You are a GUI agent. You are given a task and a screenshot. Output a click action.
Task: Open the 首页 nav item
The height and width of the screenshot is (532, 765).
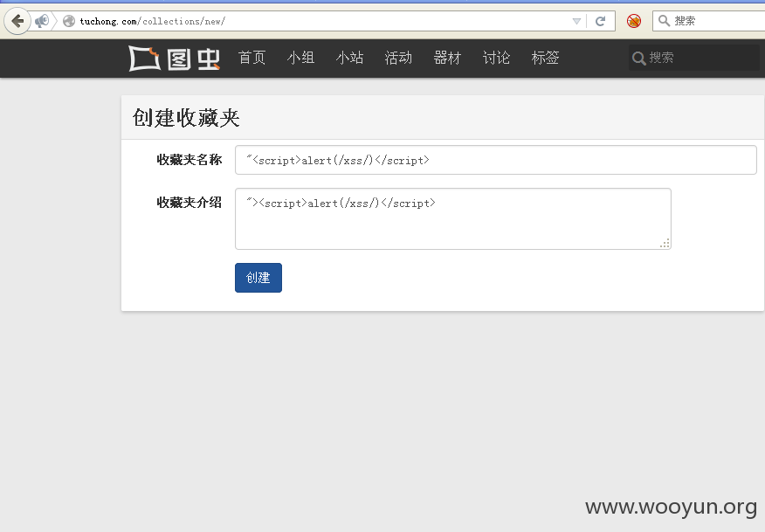tap(252, 58)
